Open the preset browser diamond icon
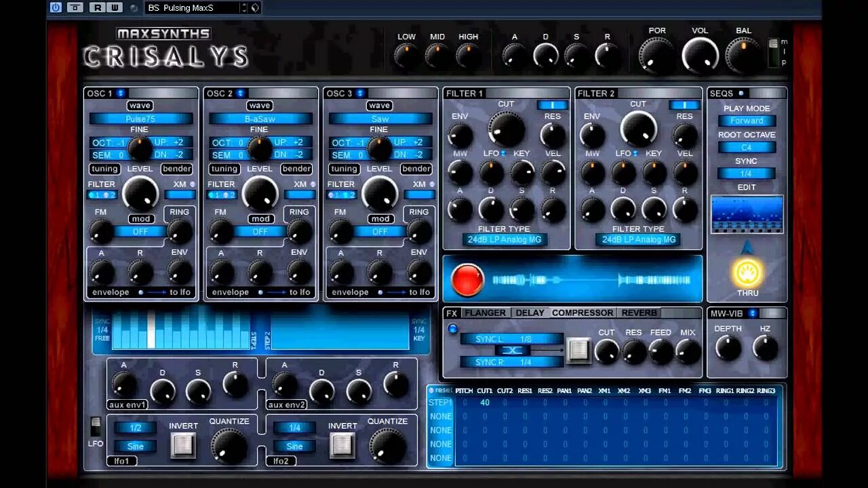Image resolution: width=868 pixels, height=488 pixels. pyautogui.click(x=255, y=7)
